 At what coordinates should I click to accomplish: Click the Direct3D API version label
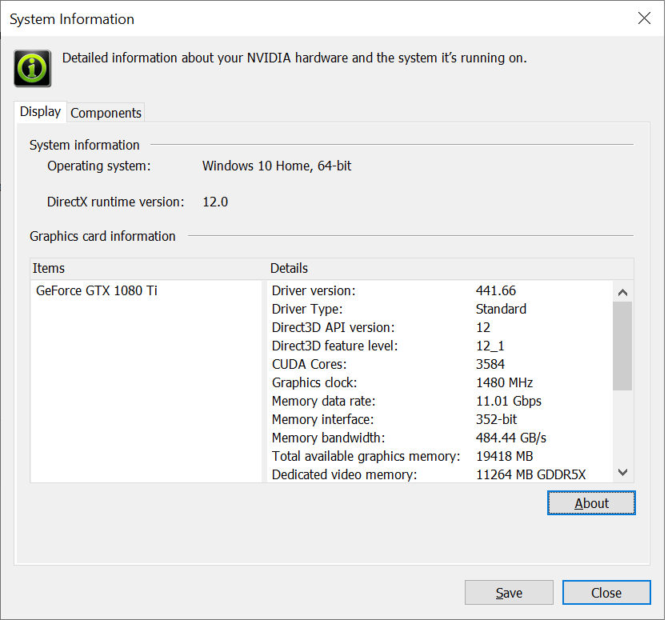tap(333, 327)
